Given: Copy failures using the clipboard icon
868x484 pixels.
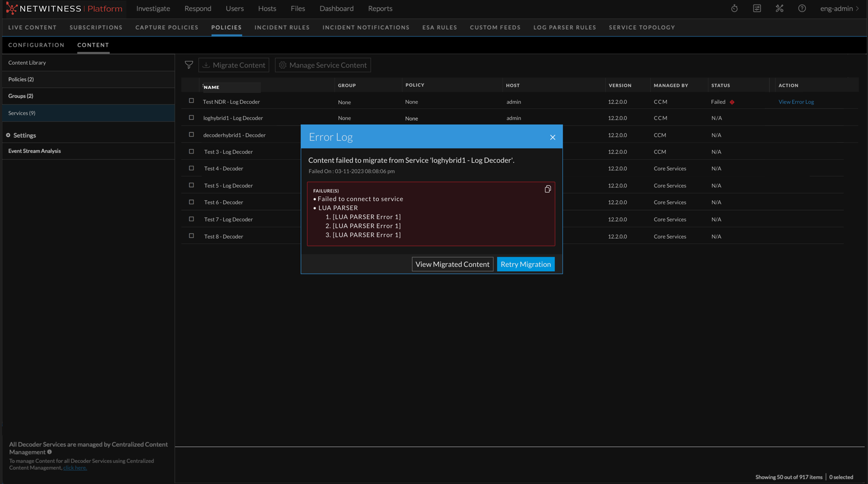Looking at the screenshot, I should coord(548,189).
